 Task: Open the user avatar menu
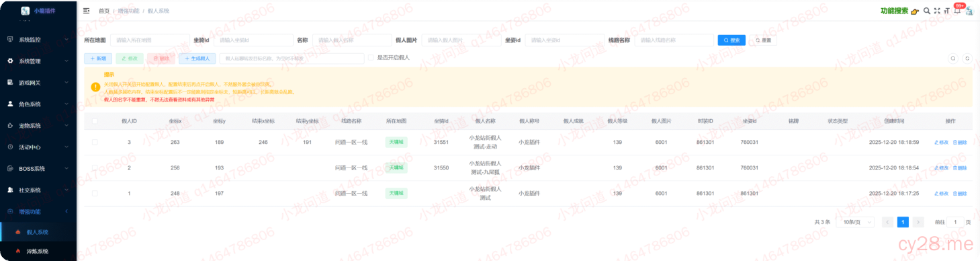point(969,11)
